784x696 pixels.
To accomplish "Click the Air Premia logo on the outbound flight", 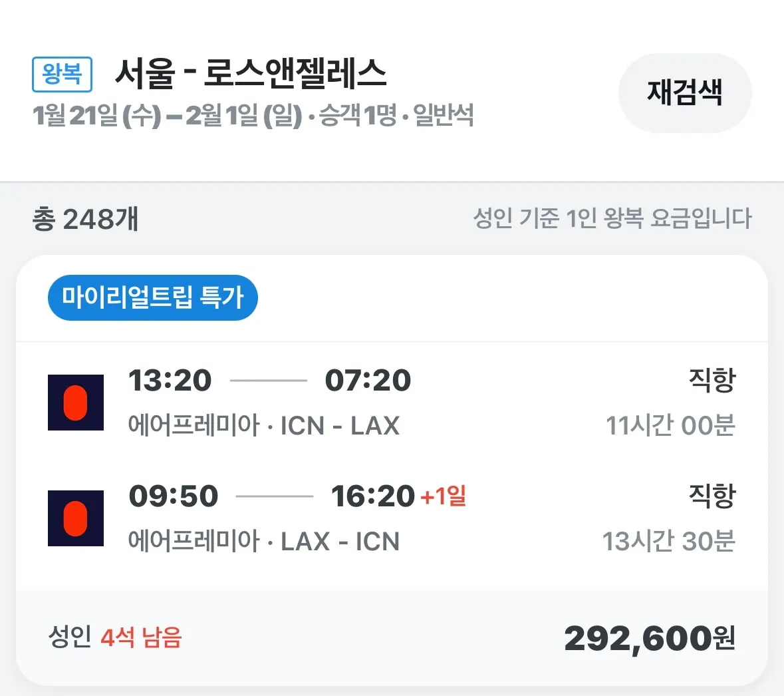I will pyautogui.click(x=75, y=402).
